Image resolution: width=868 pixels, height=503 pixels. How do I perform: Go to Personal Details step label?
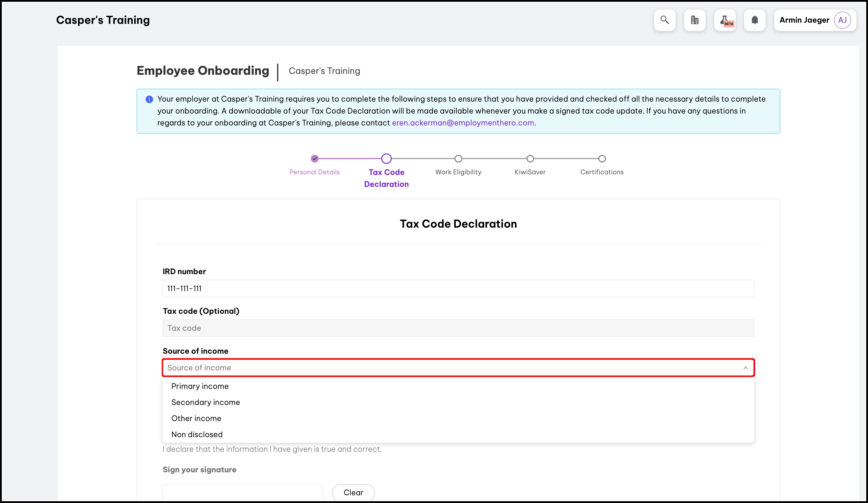315,172
